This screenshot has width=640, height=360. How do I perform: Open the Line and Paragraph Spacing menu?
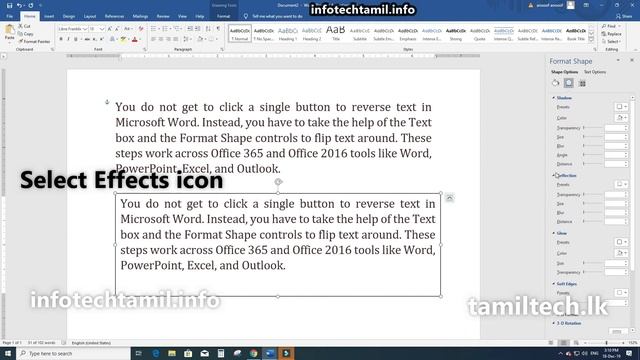coord(187,39)
